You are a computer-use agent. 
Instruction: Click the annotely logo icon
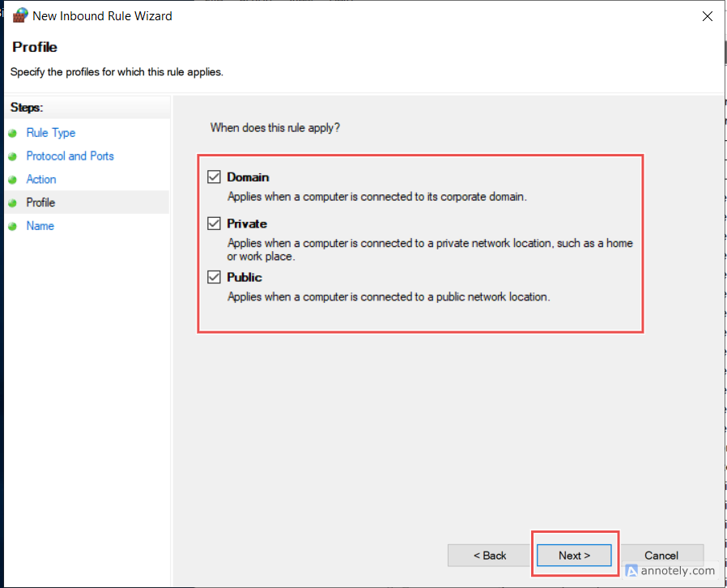click(x=634, y=570)
